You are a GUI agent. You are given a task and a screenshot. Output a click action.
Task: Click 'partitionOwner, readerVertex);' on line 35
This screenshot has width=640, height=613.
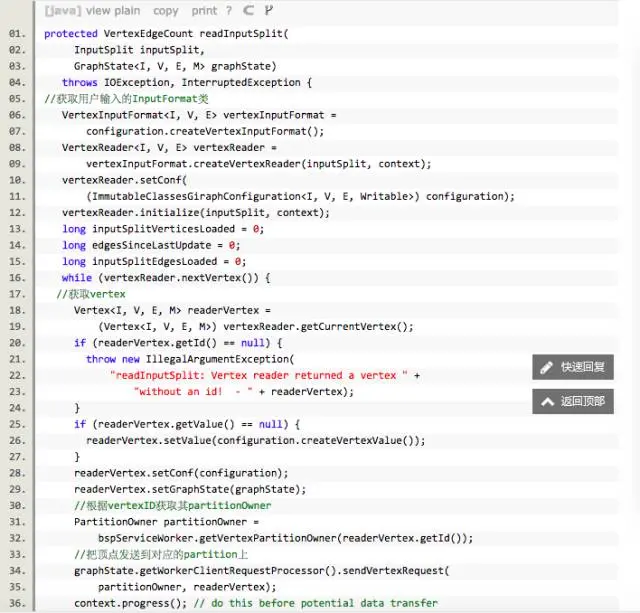coord(187,587)
